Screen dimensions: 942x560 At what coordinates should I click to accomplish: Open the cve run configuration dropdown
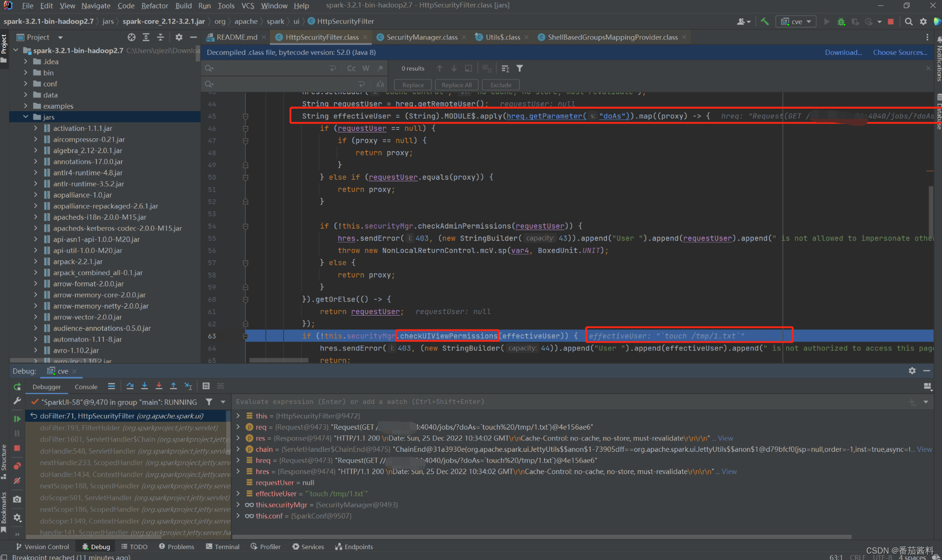click(797, 21)
